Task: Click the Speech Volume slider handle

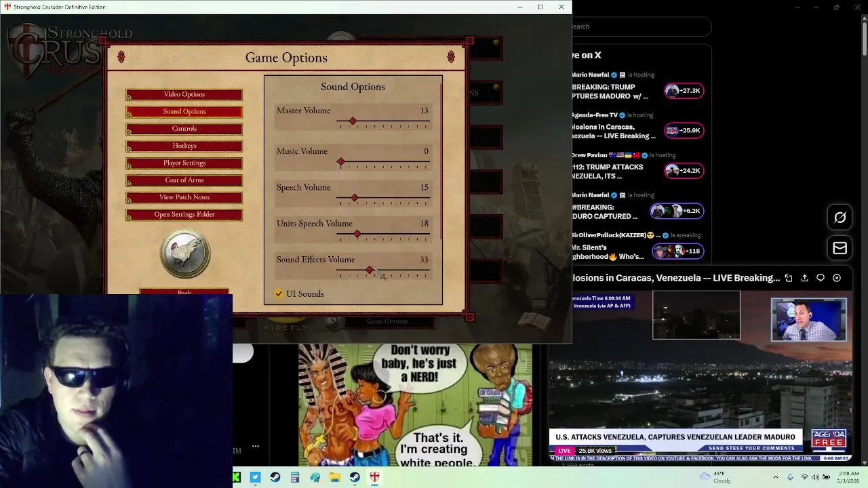Action: point(355,197)
